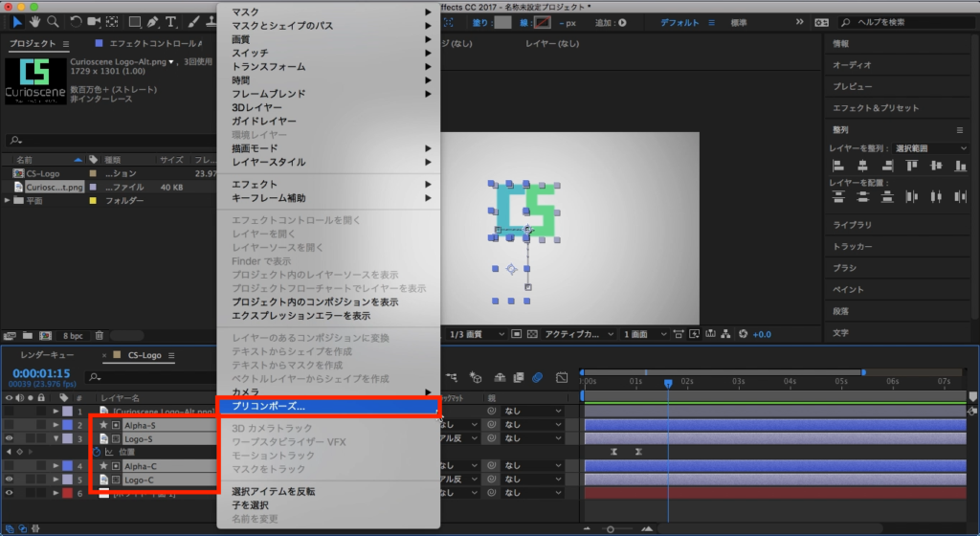The image size is (980, 536).
Task: Show layer 2 Alpha-S via video switch
Action: pyautogui.click(x=9, y=425)
